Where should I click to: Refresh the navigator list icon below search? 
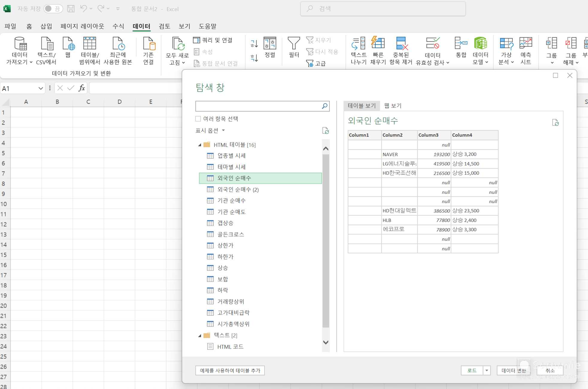[x=326, y=131]
